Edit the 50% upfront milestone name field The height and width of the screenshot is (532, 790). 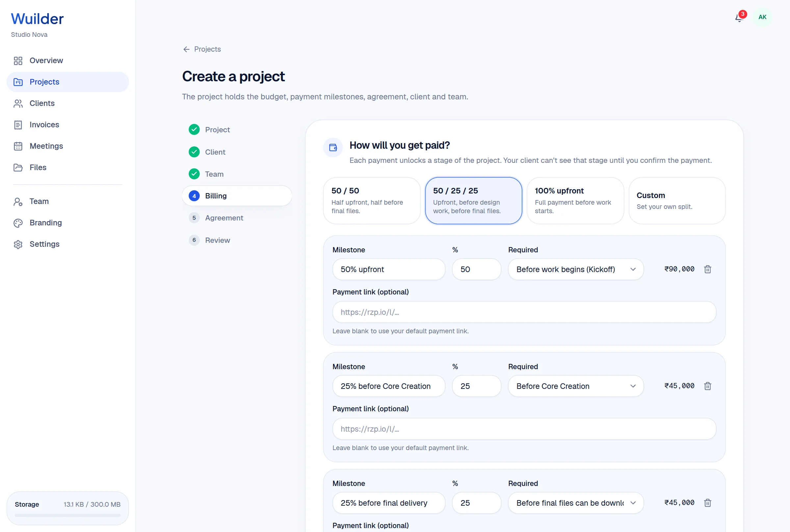(388, 269)
